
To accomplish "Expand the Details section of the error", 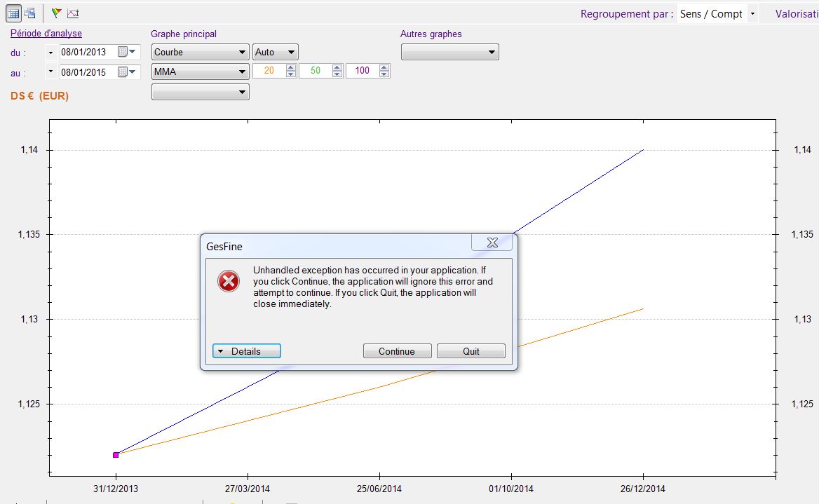I will click(x=246, y=351).
